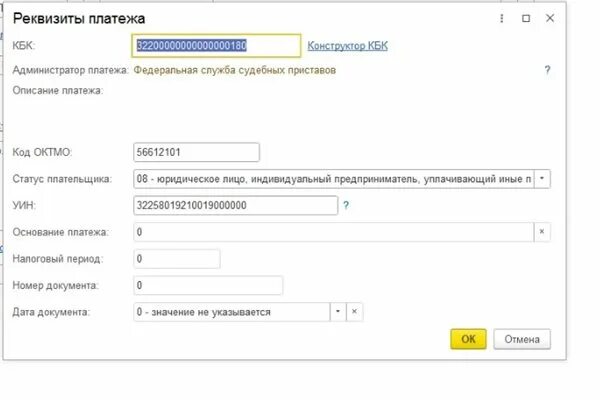The image size is (600, 400).
Task: Click the Администратор платежа label
Action: tap(70, 70)
